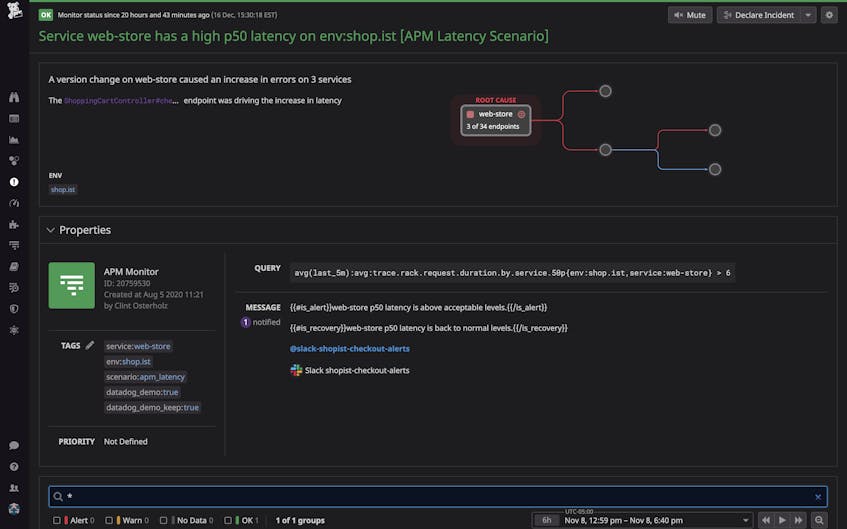Open the Notebooks icon in sidebar
The image size is (847, 529).
(x=14, y=266)
